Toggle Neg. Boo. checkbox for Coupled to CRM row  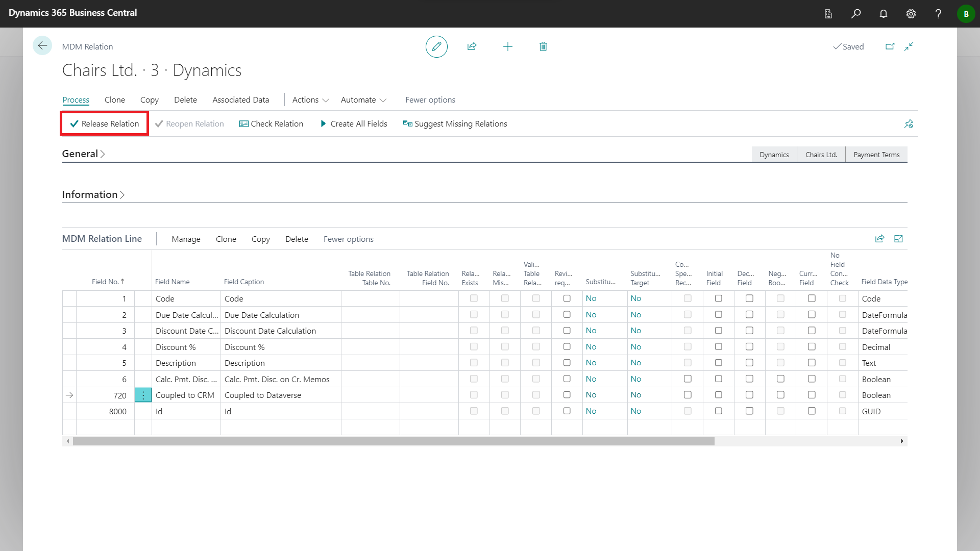coord(780,395)
